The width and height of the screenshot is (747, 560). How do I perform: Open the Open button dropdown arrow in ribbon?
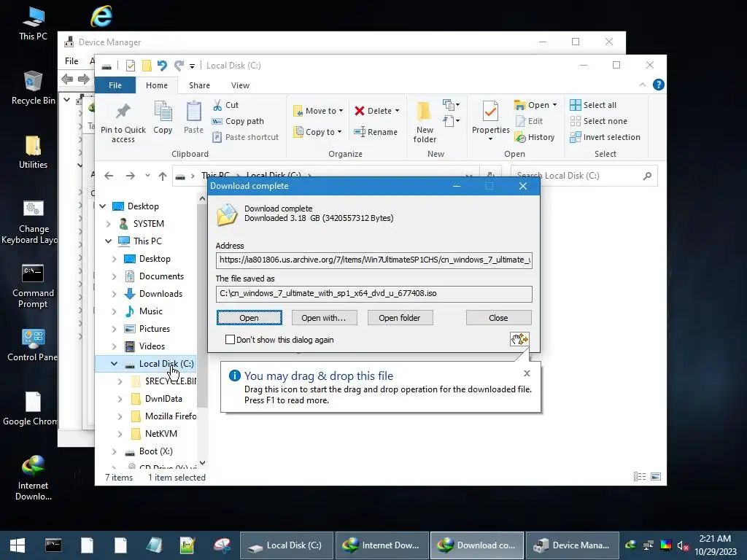[x=554, y=105]
